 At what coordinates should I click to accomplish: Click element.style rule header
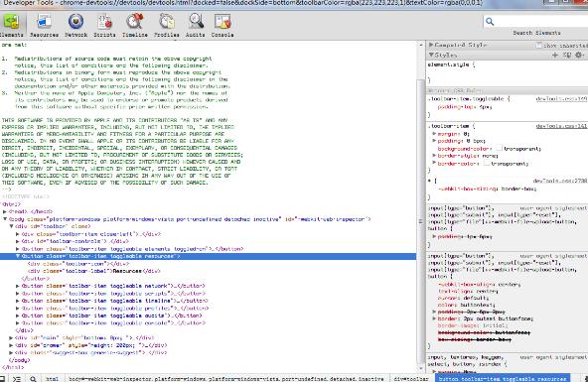coord(452,64)
